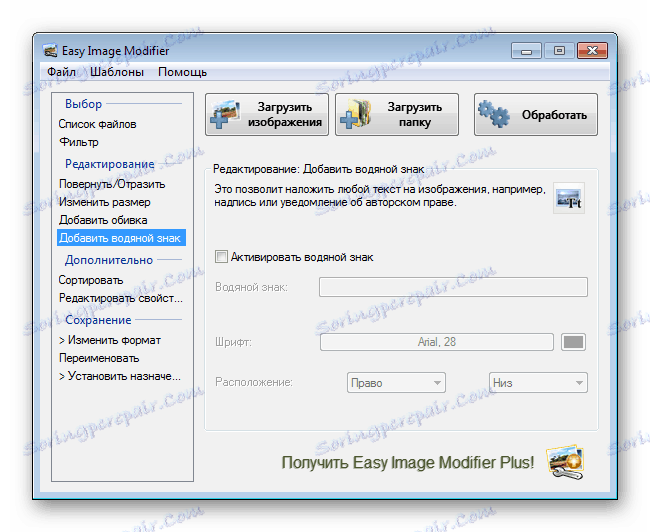
Task: Click the Arial, 28 font button
Action: (437, 342)
